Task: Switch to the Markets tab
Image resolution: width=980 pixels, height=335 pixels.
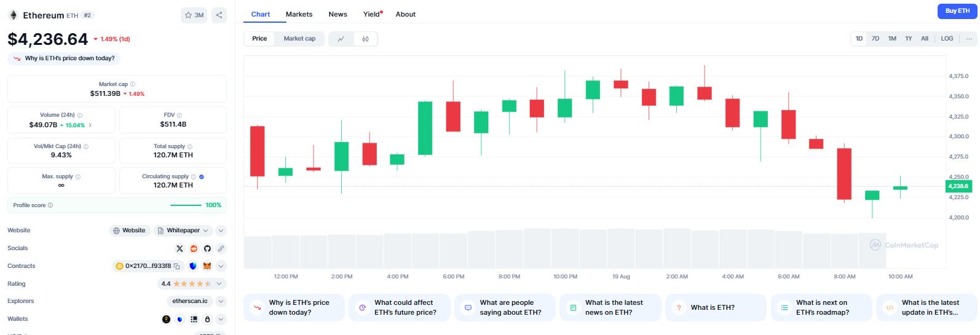Action: [299, 14]
